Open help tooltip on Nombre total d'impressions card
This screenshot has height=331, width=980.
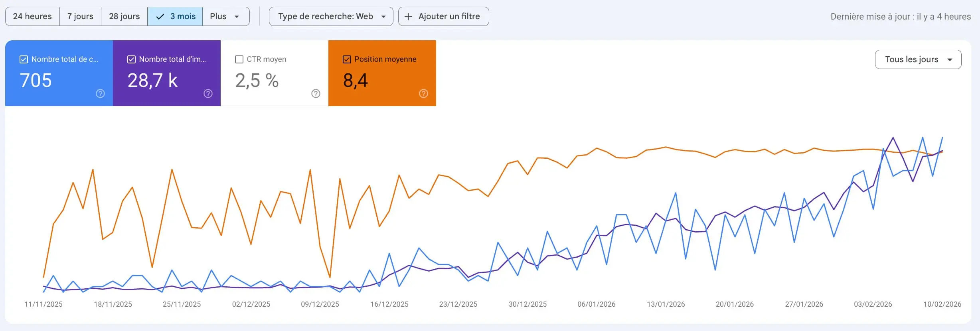point(207,94)
